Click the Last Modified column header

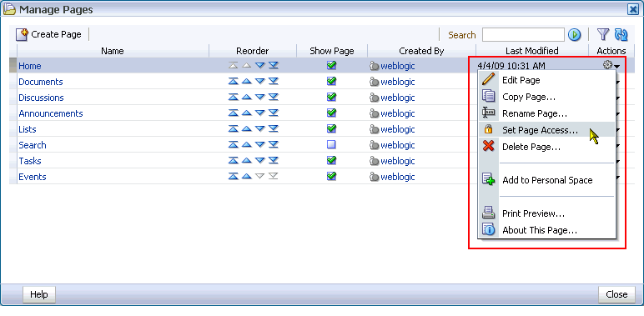coord(532,51)
